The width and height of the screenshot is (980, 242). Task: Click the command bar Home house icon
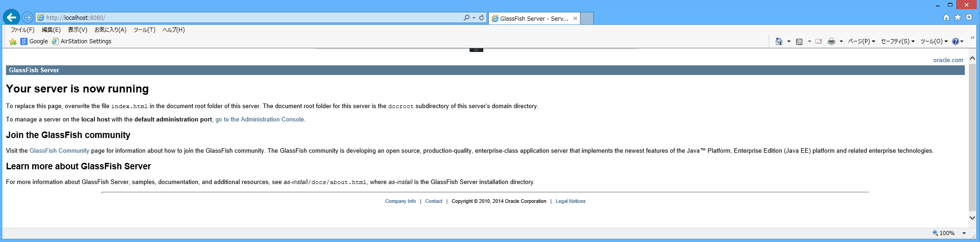779,41
